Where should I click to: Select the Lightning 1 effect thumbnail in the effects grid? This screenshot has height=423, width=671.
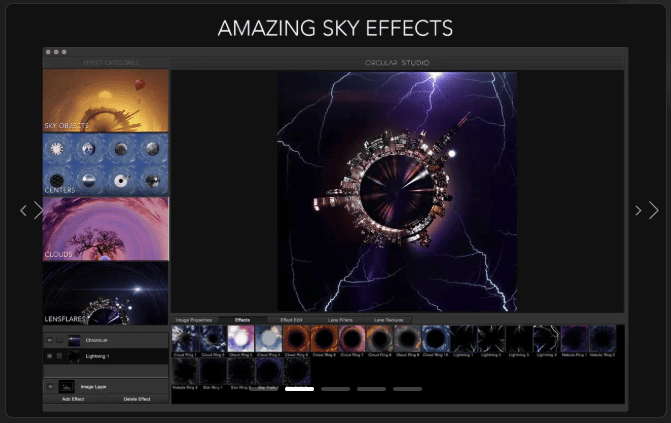pyautogui.click(x=463, y=339)
